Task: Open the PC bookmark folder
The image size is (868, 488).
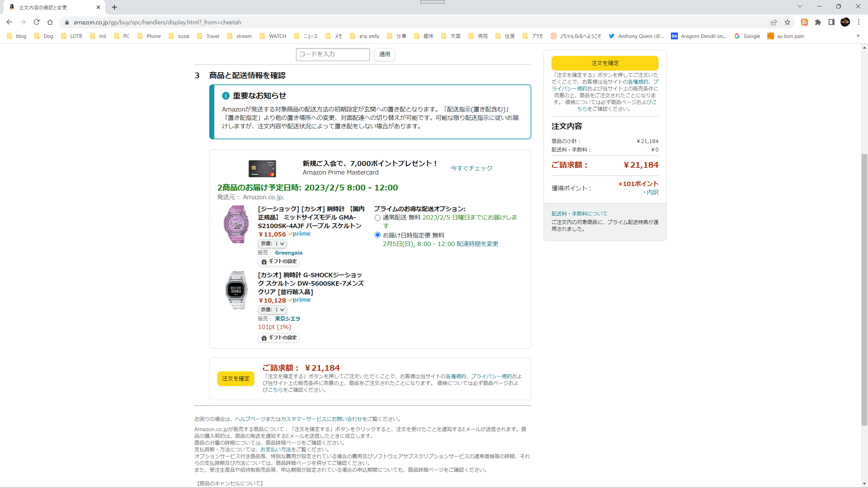Action: pos(122,36)
